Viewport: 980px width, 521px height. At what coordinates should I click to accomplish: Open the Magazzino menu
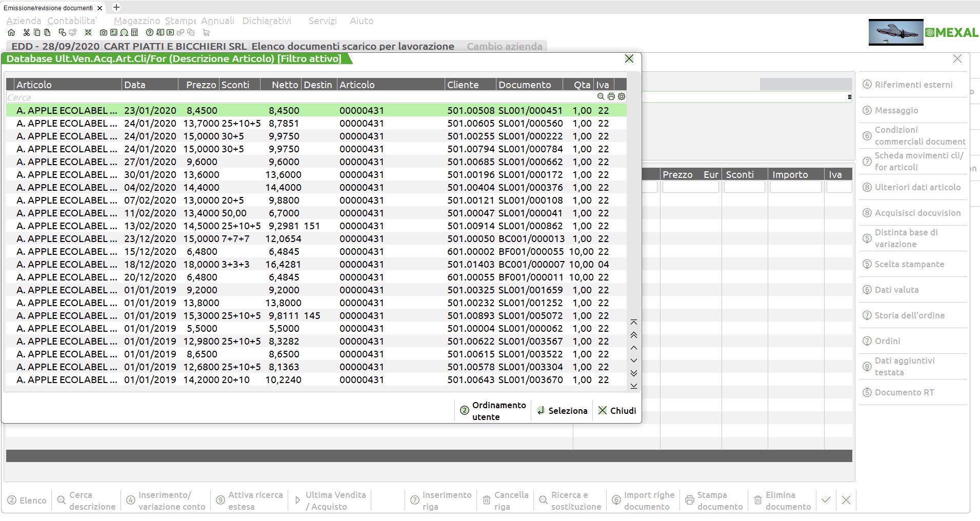pyautogui.click(x=137, y=21)
